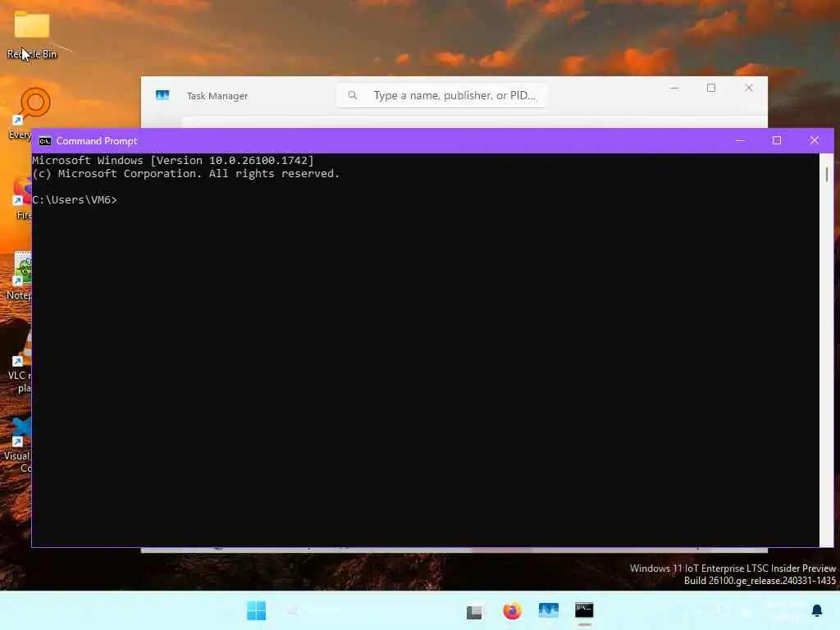Open the Visual Studio Code desktop shortcut
The width and height of the screenshot is (840, 630).
click(20, 444)
